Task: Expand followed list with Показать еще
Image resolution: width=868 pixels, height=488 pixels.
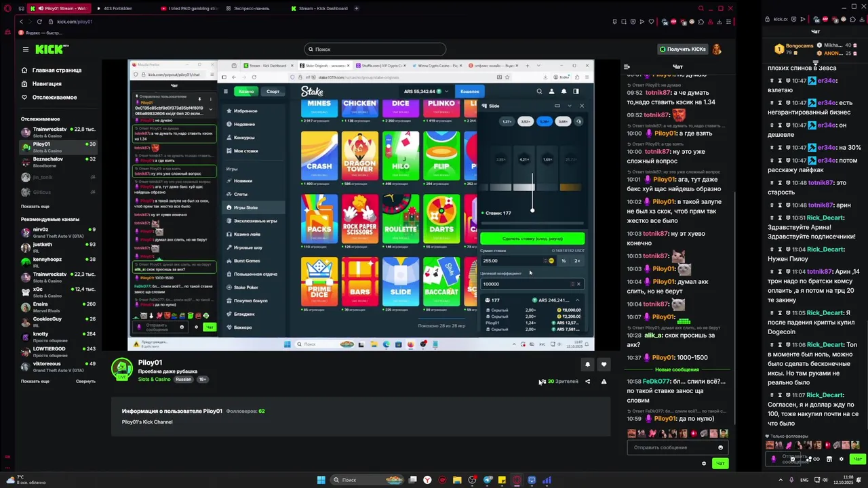Action: 35,207
